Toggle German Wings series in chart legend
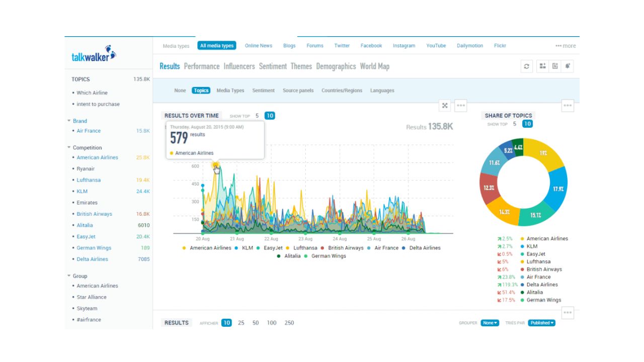The width and height of the screenshot is (644, 362). click(x=325, y=256)
